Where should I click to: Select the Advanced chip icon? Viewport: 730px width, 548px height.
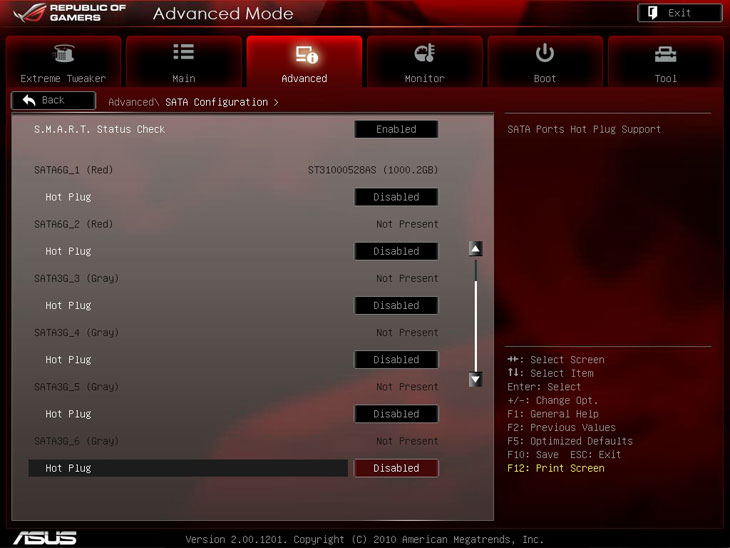[304, 54]
